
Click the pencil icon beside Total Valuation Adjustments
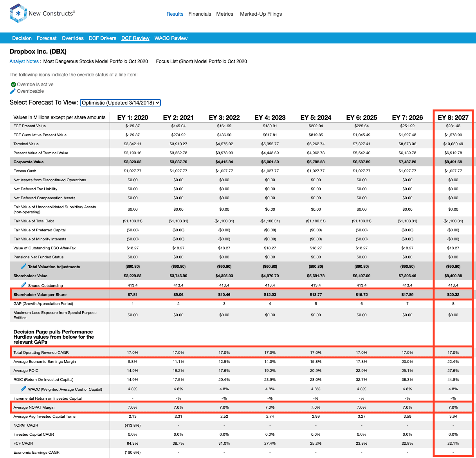click(23, 266)
